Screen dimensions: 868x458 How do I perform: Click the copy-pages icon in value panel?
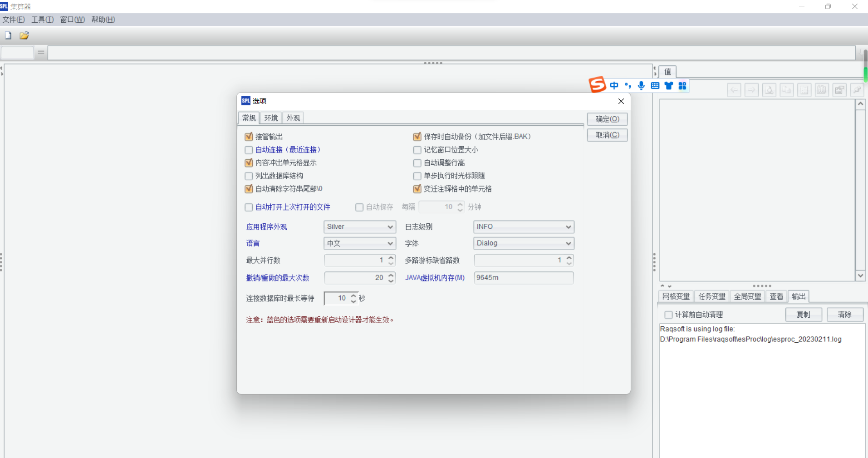786,90
